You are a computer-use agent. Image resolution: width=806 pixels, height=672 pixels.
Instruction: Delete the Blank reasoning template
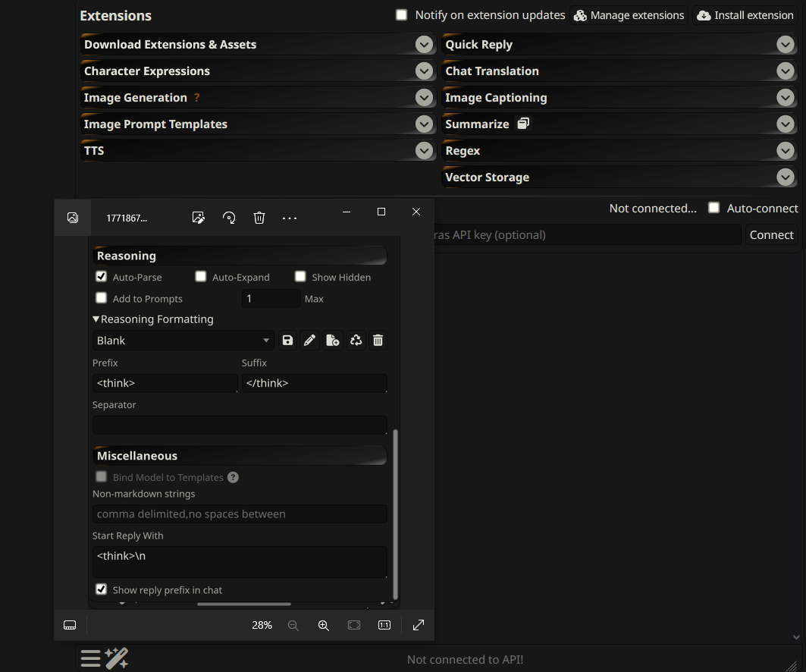(x=378, y=341)
